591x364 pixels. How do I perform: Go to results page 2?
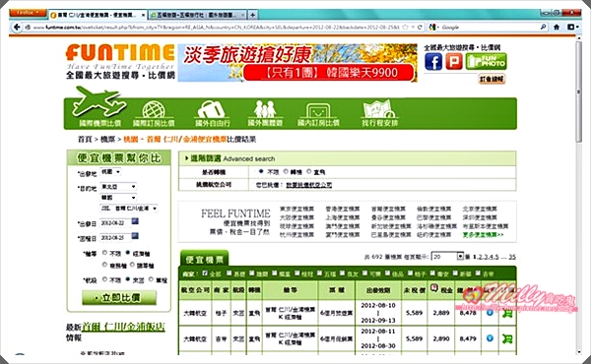[x=481, y=257]
